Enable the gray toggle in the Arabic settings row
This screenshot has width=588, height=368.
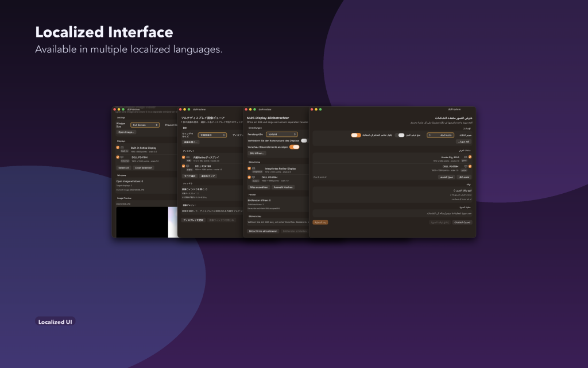coord(401,135)
